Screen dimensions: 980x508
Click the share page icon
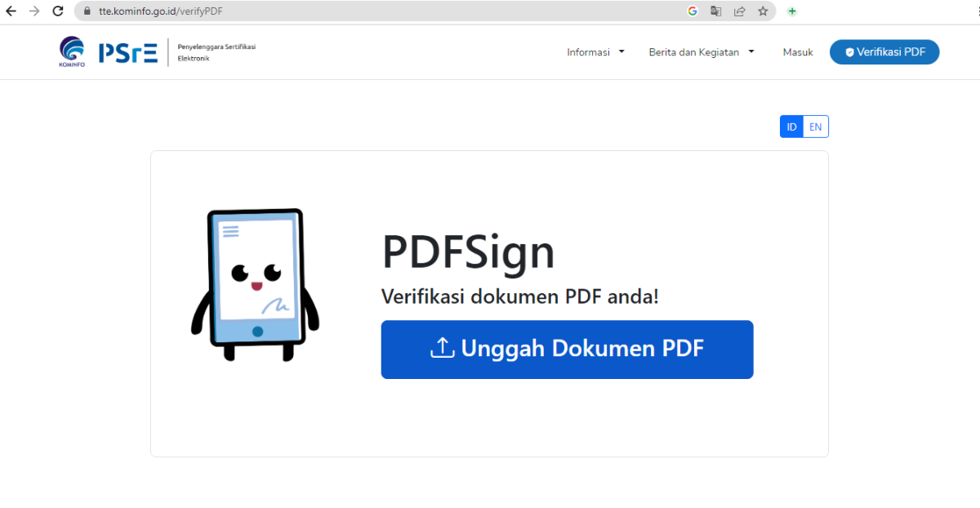point(739,11)
